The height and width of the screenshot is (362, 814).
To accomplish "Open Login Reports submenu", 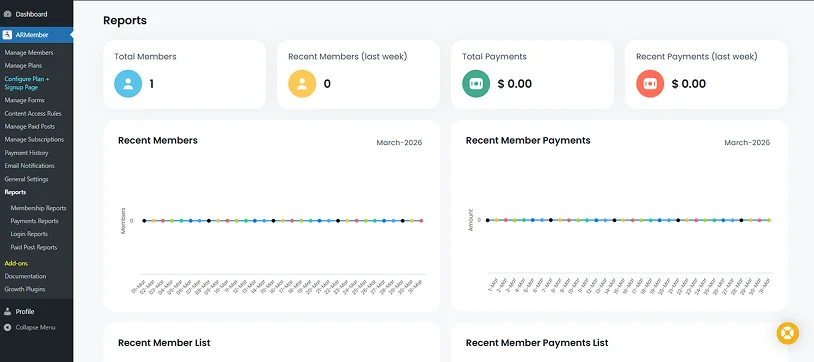I will (x=29, y=234).
